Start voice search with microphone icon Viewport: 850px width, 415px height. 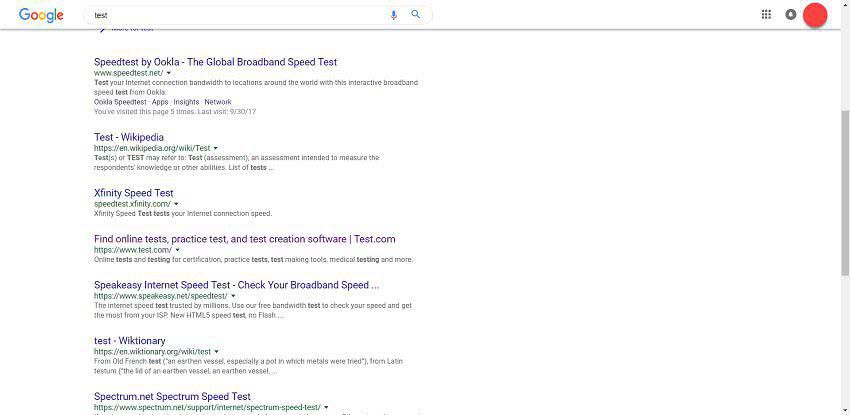pos(393,15)
